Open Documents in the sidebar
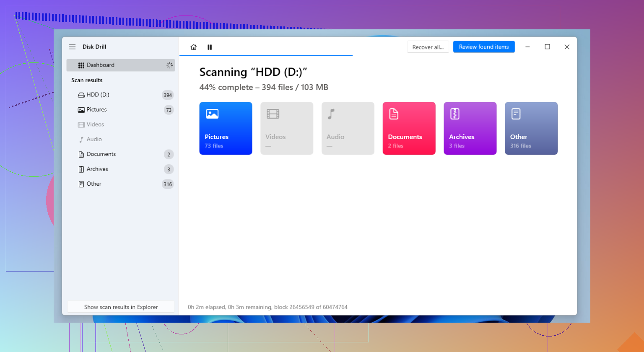Viewport: 644px width, 352px height. pos(121,154)
